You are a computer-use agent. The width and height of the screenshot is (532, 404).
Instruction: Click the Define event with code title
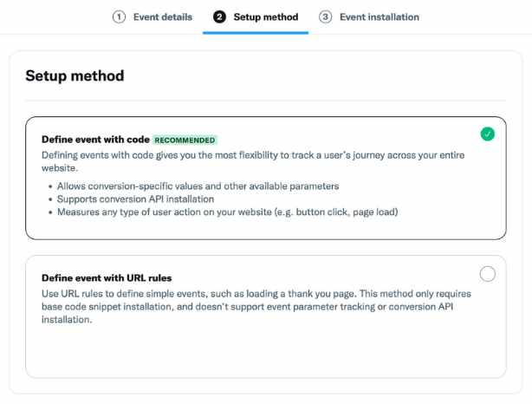(95, 140)
